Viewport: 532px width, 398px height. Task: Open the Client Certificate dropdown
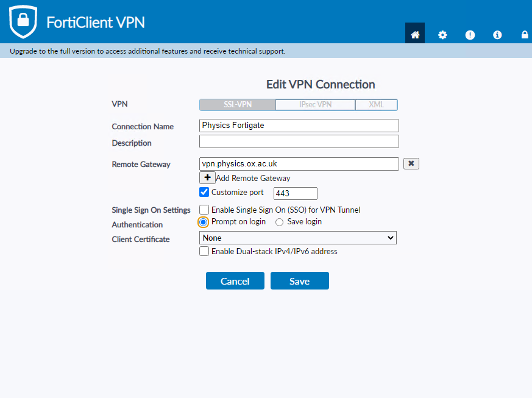(x=297, y=238)
